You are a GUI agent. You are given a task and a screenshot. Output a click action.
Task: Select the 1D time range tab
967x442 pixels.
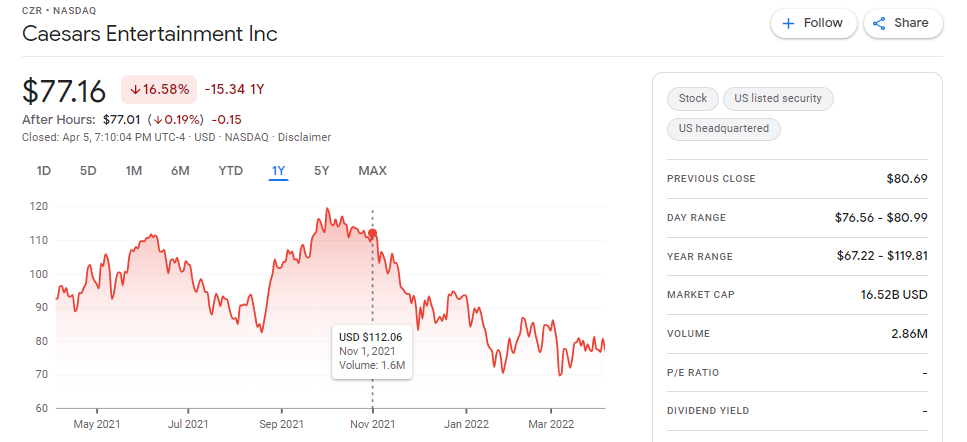[43, 171]
